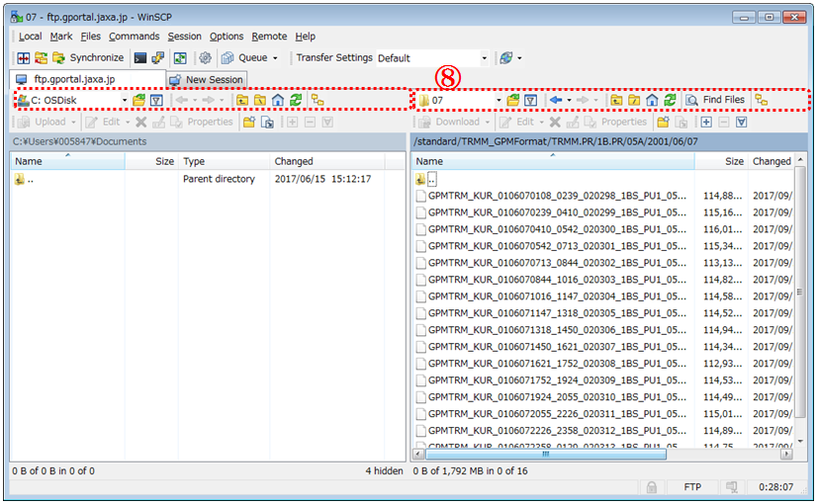The image size is (818, 504).
Task: Open the Files menu
Action: [90, 37]
